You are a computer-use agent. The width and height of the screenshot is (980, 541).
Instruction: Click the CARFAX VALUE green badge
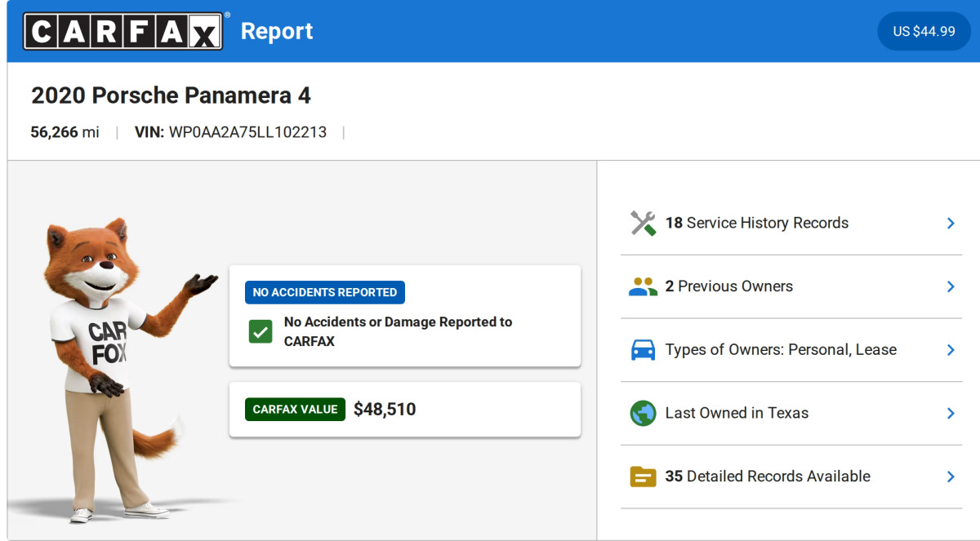pyautogui.click(x=295, y=410)
